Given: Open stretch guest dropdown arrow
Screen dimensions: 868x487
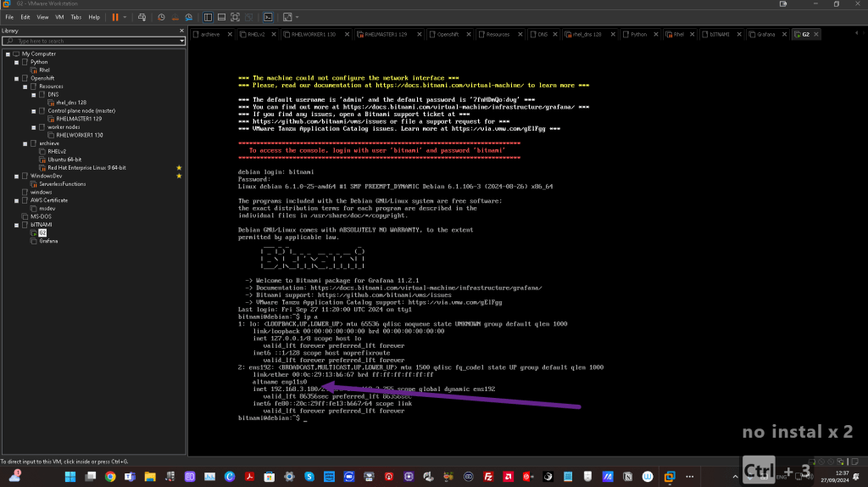Looking at the screenshot, I should coord(297,17).
